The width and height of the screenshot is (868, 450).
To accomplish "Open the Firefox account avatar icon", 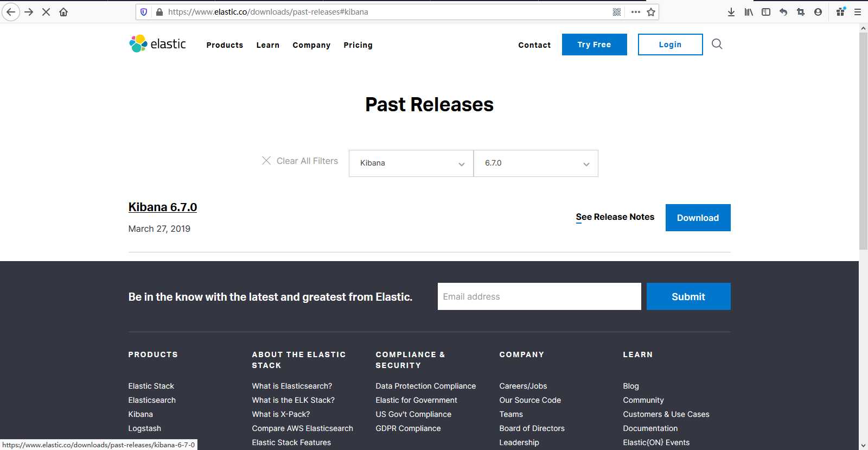I will coord(818,12).
